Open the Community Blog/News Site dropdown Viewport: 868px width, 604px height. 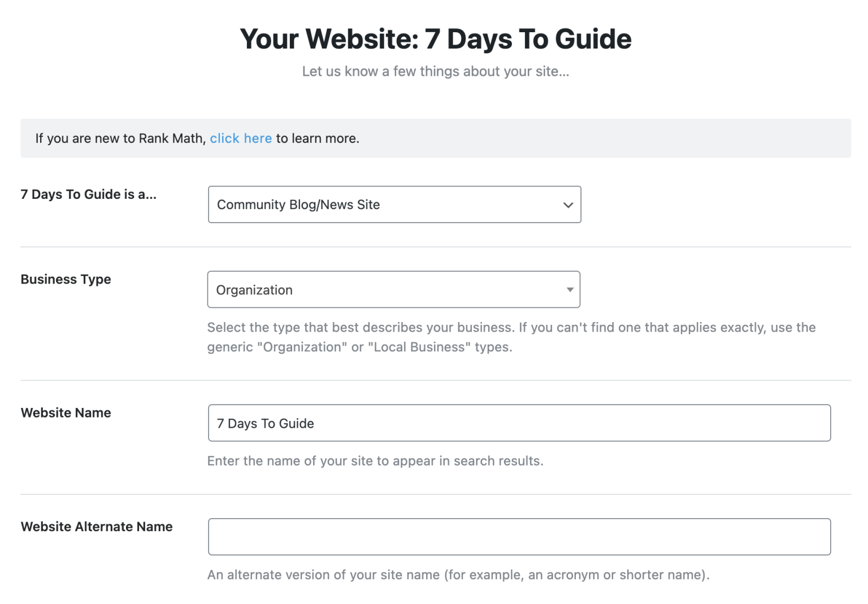click(x=384, y=205)
